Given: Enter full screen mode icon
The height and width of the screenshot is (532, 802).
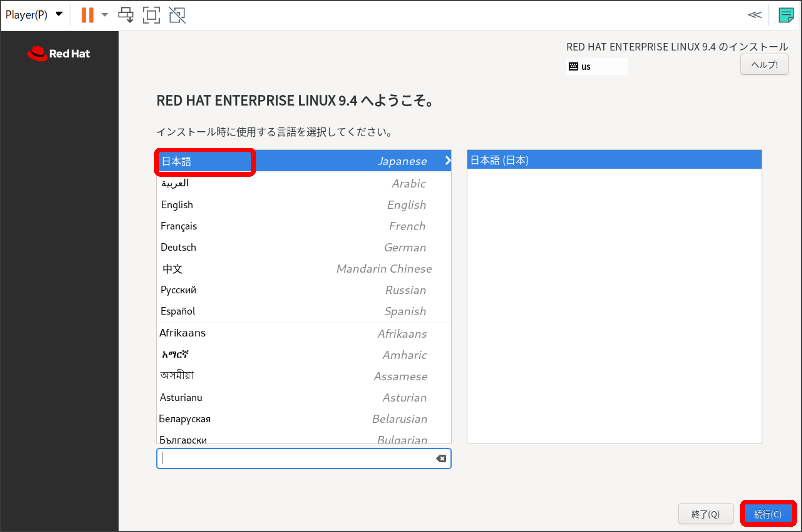Looking at the screenshot, I should coord(151,15).
